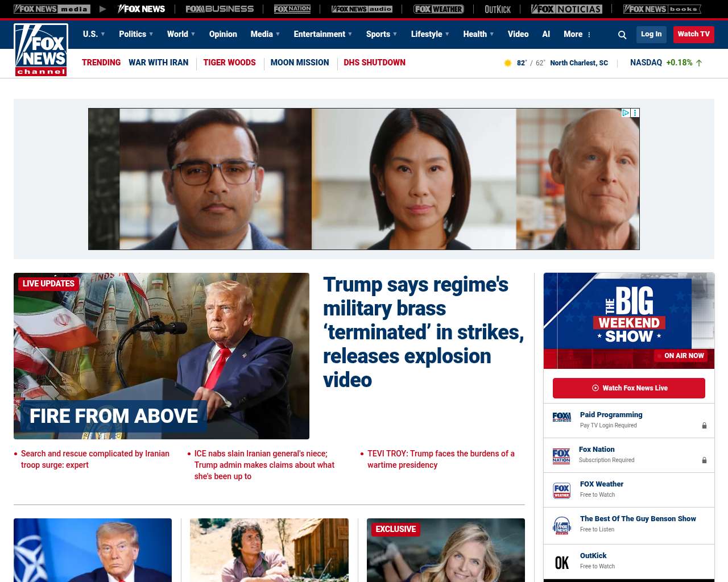Click the banner advertisement with three faces
The height and width of the screenshot is (582, 728).
point(364,179)
